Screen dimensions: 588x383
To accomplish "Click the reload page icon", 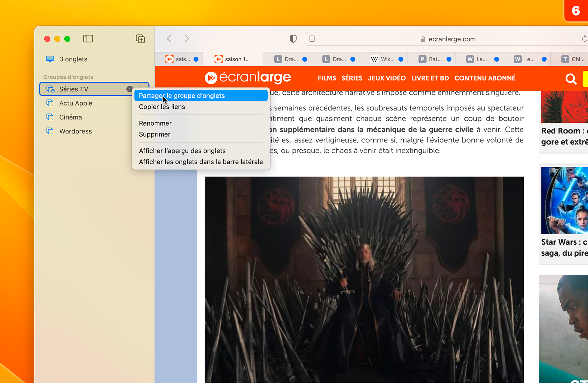I will tap(584, 39).
